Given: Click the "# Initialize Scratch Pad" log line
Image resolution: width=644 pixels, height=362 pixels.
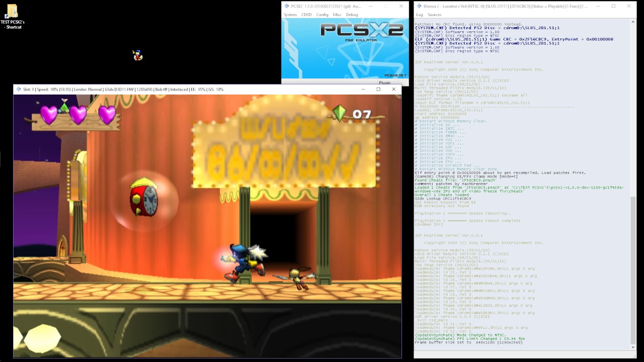Looking at the screenshot, I should pyautogui.click(x=447, y=165).
